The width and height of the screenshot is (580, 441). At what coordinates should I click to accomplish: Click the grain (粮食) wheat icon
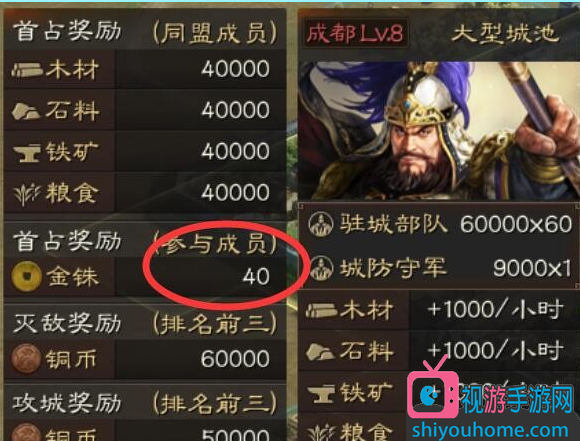tap(27, 194)
